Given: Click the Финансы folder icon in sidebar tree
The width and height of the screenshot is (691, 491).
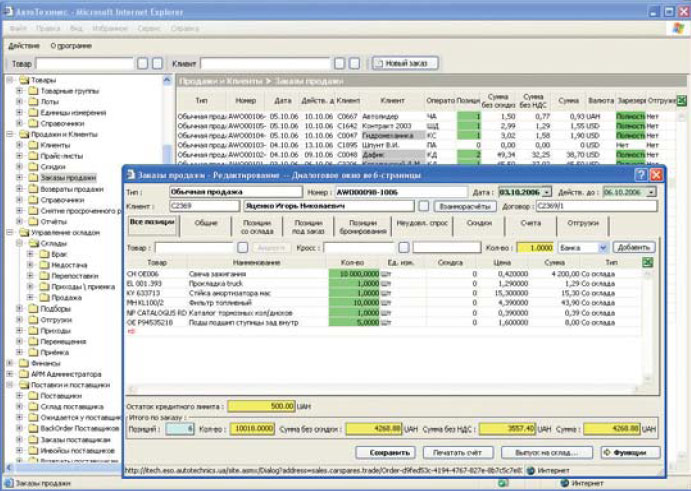Looking at the screenshot, I should tap(23, 363).
